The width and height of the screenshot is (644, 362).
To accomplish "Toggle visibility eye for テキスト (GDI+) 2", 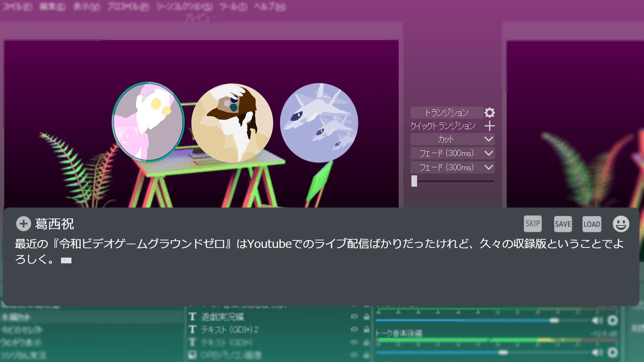I will (354, 329).
